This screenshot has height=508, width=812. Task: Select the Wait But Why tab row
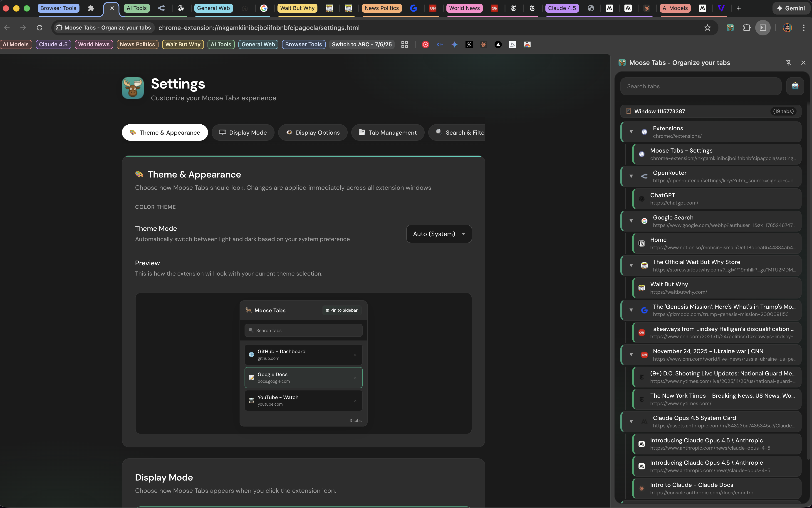(717, 288)
